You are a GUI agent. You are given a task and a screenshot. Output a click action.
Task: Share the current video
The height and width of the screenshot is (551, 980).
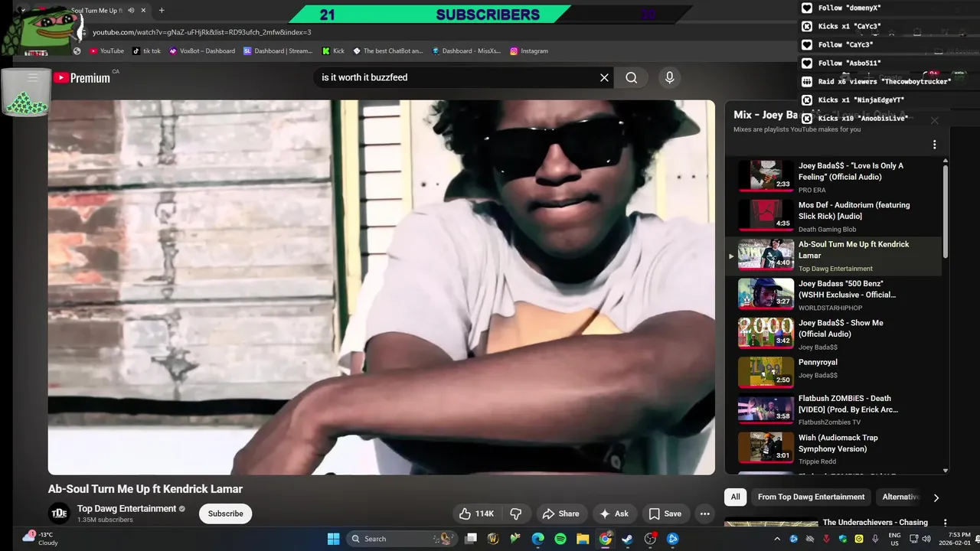tap(560, 514)
